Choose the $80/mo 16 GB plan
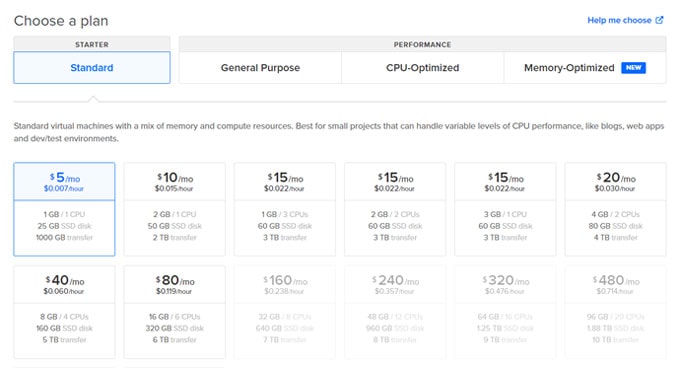This screenshot has height=368, width=680. [174, 312]
